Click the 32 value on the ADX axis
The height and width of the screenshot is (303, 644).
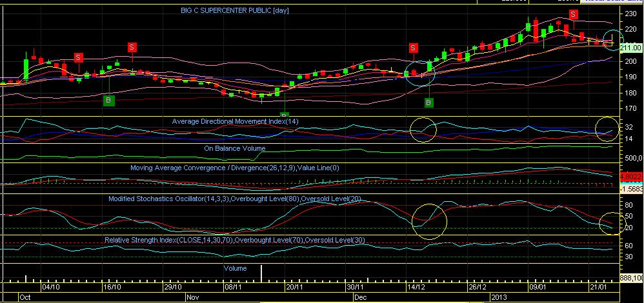[x=629, y=127]
